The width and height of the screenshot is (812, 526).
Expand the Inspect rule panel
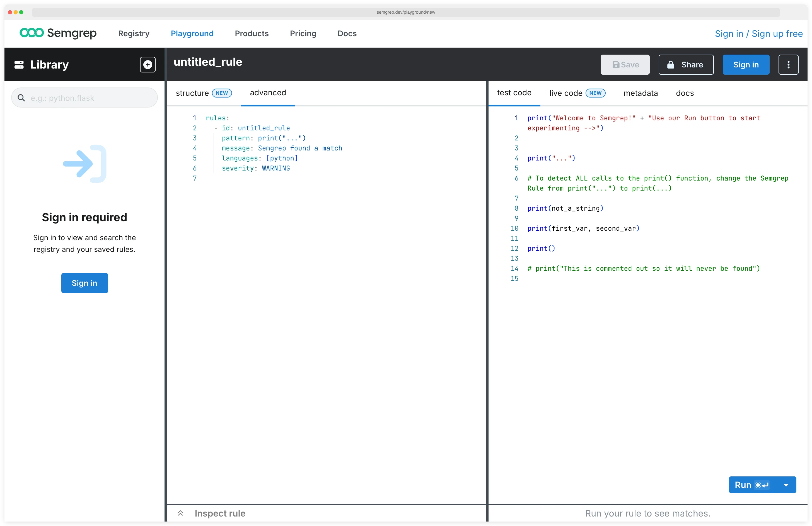[x=220, y=513]
